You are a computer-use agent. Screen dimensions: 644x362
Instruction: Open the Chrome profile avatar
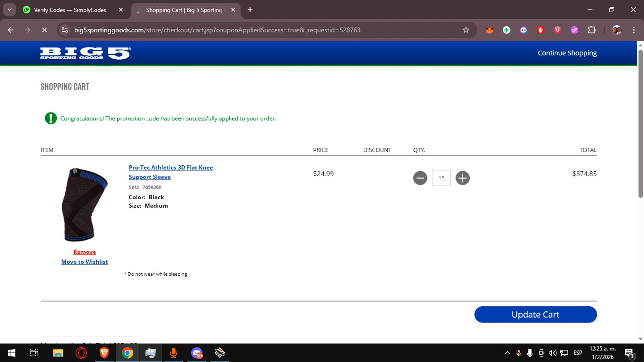pos(617,30)
